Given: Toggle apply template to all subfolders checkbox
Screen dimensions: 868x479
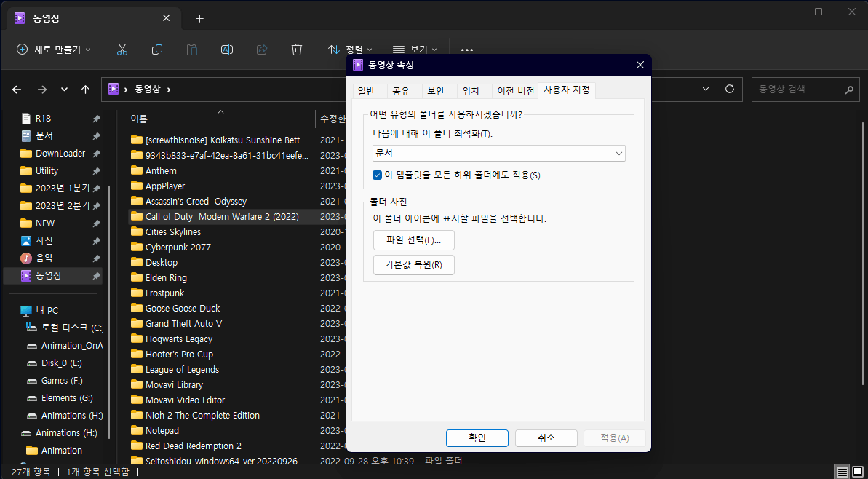Looking at the screenshot, I should 378,175.
